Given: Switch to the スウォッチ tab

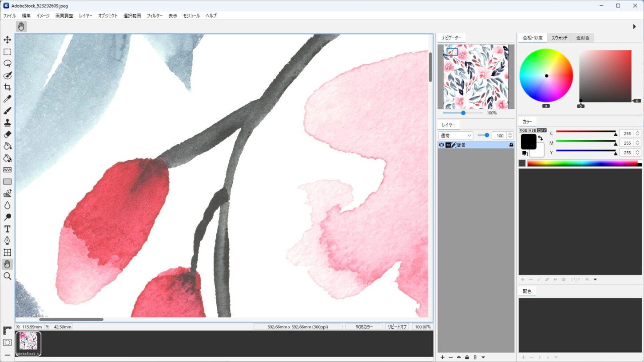Looking at the screenshot, I should 559,38.
